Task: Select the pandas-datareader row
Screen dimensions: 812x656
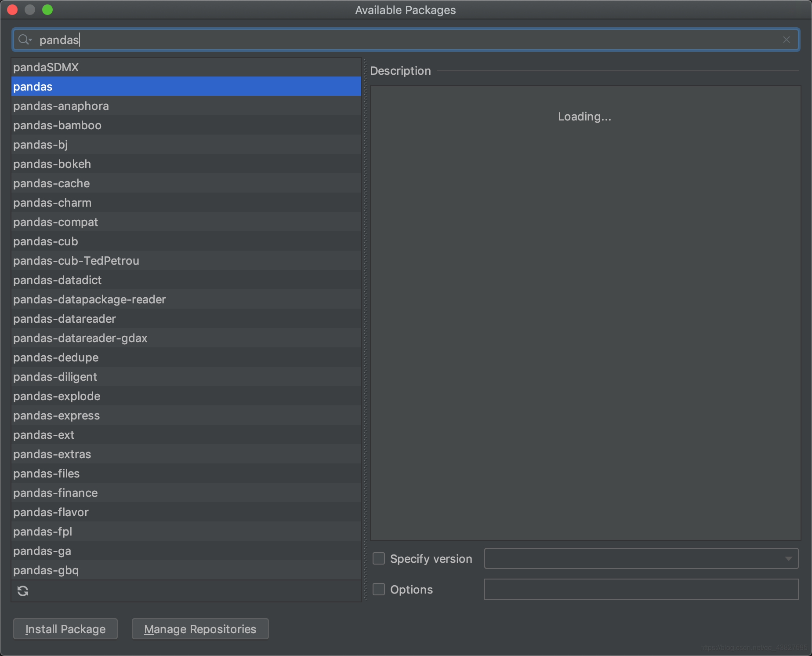Action: (x=186, y=319)
